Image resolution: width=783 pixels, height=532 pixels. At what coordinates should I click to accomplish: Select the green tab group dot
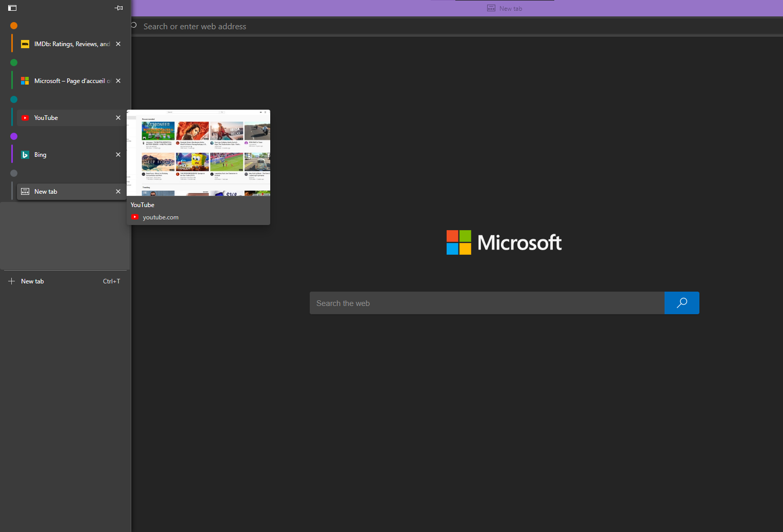pyautogui.click(x=13, y=62)
